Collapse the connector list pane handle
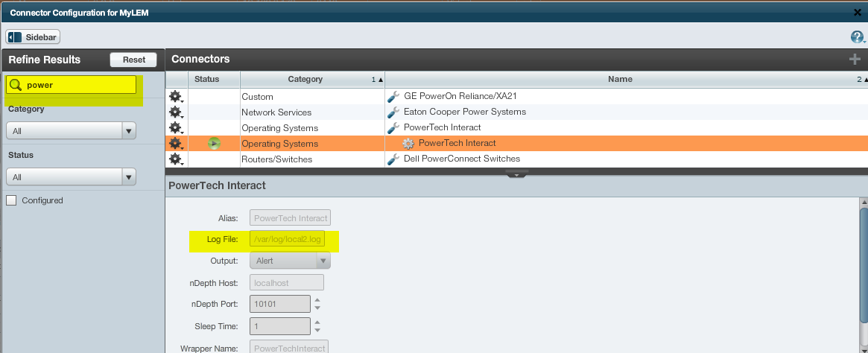The width and height of the screenshot is (868, 353). click(x=516, y=174)
